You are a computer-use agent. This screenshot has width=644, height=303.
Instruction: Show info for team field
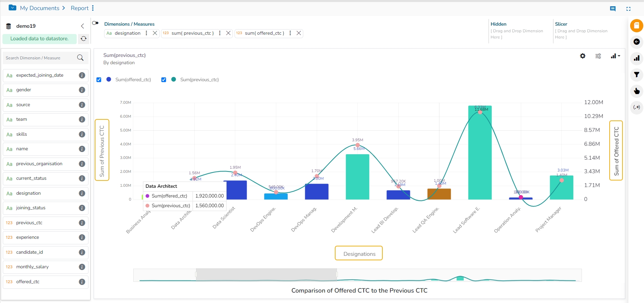click(x=82, y=119)
